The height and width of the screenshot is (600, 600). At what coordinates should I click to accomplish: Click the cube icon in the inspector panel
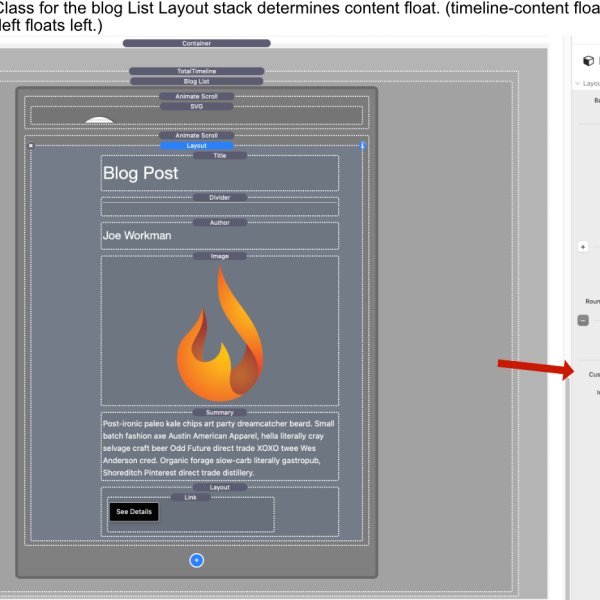(588, 60)
